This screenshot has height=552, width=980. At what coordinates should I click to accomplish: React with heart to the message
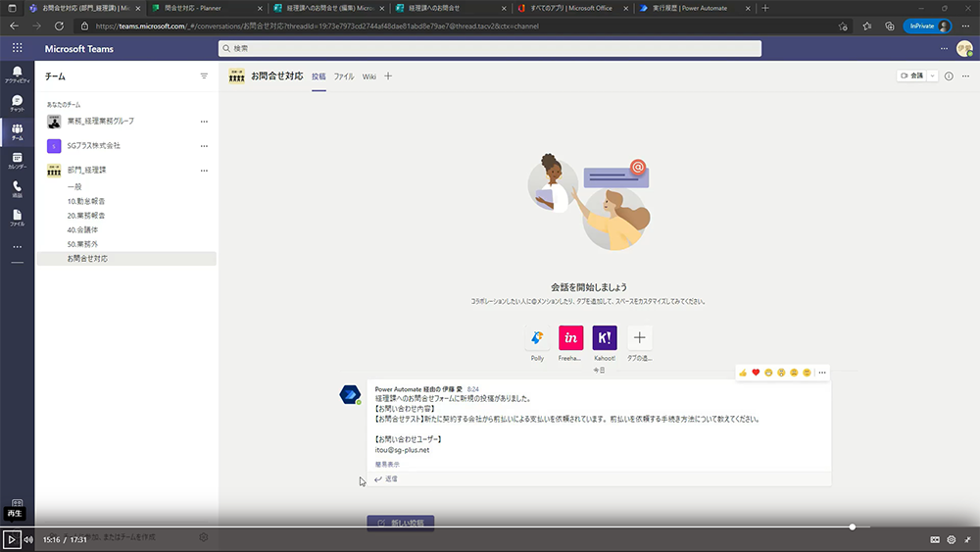756,373
